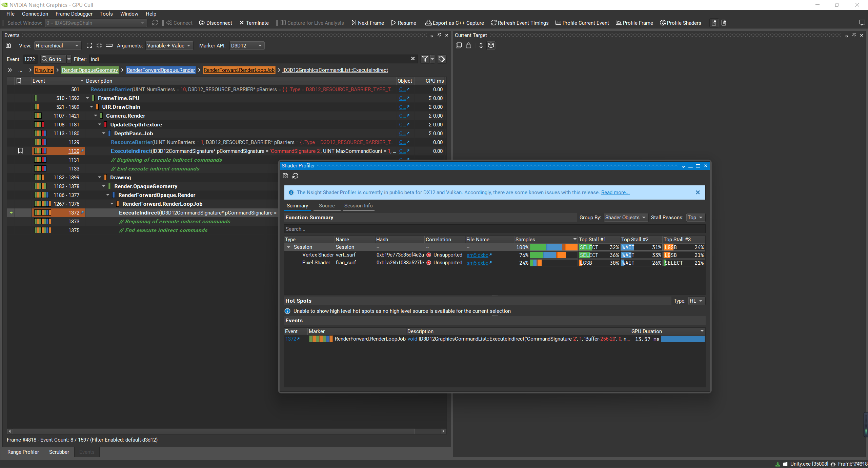
Task: Click Export as C++ Capture
Action: coord(455,23)
